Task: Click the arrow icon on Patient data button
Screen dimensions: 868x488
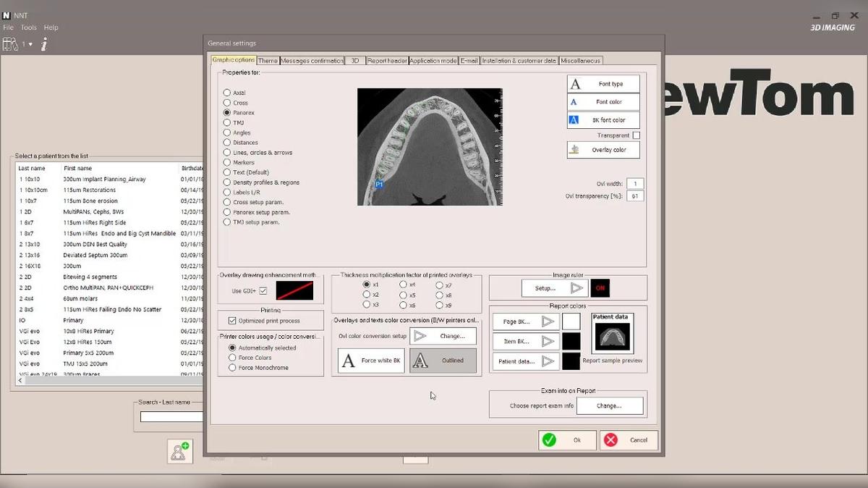Action: [x=548, y=361]
